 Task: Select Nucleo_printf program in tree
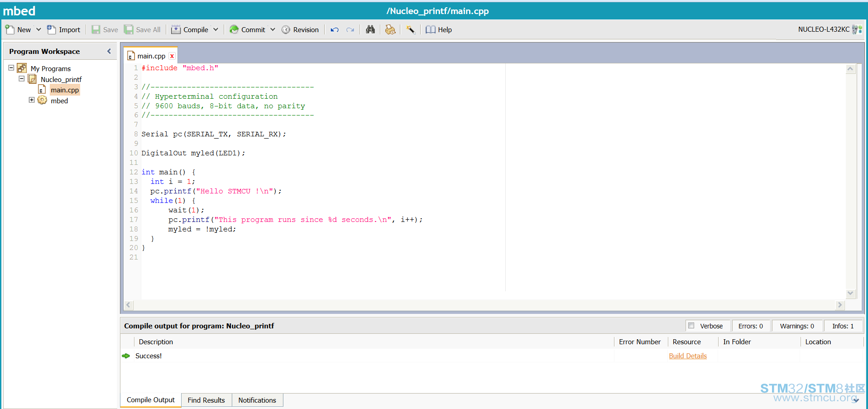(x=61, y=79)
